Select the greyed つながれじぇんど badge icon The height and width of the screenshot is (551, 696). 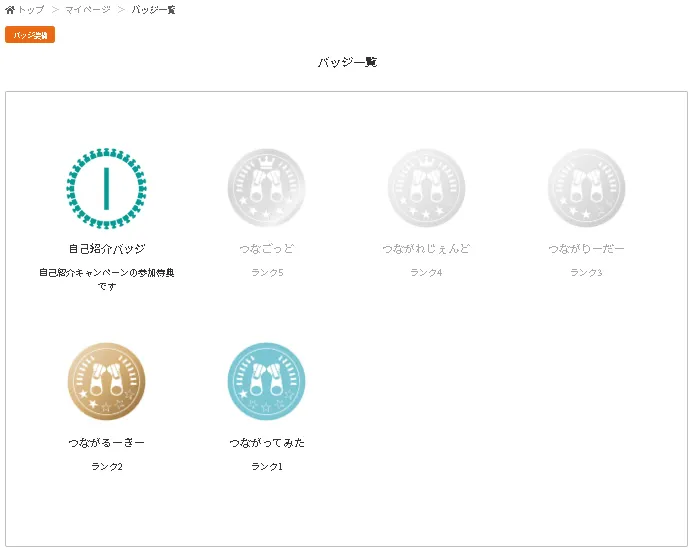426,188
